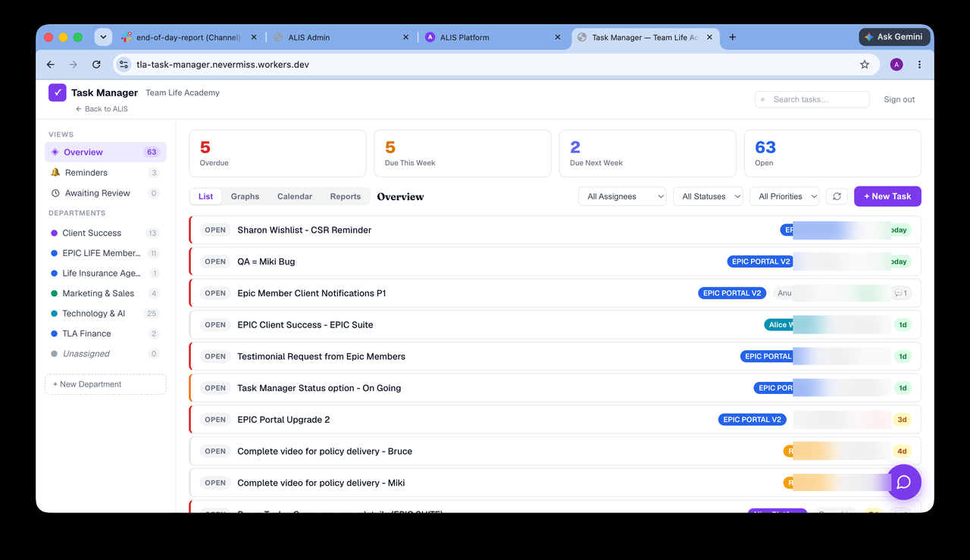Screen dimensions: 970x560
Task: Open the All Priorities dropdown
Action: tap(784, 196)
